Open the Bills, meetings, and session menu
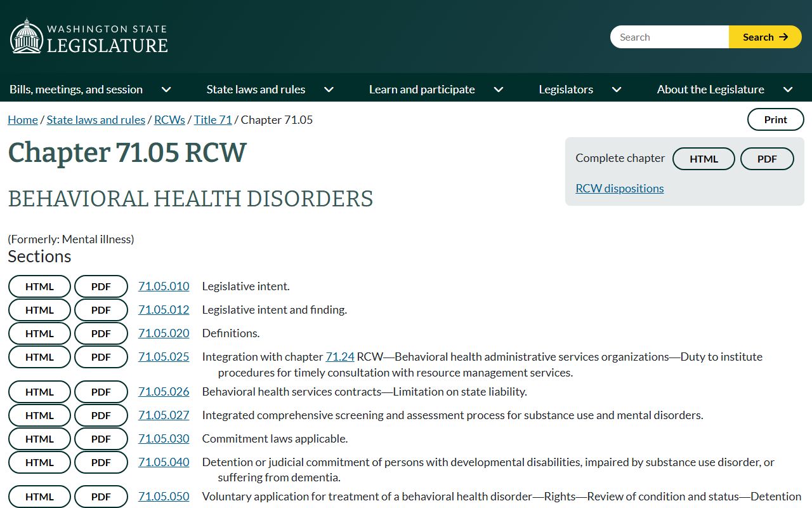Screen dimensions: 812x508 pos(76,90)
